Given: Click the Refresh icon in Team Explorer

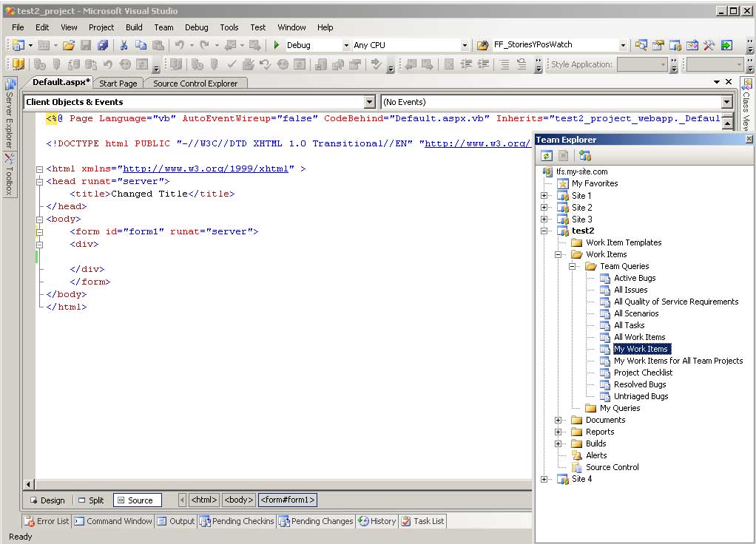Looking at the screenshot, I should tap(546, 156).
